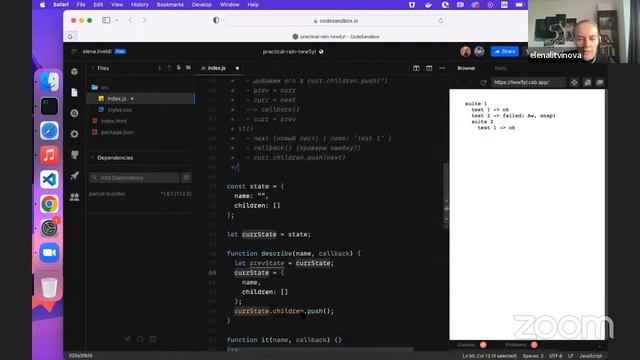Reload the Safari page

coord(440,20)
